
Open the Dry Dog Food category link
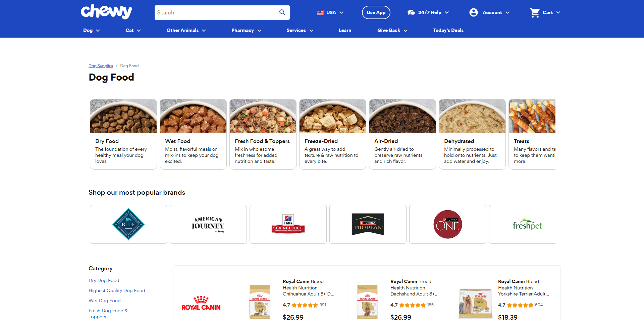104,280
